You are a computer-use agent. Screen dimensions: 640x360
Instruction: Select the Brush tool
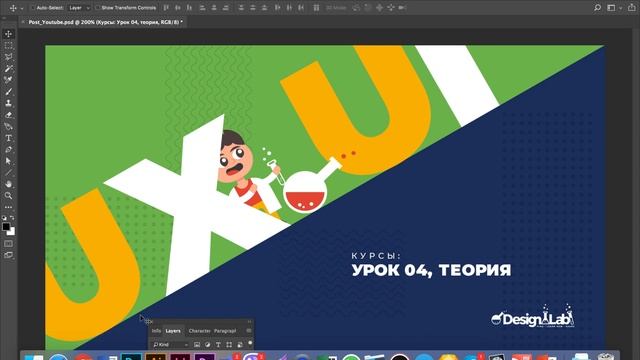(9, 92)
